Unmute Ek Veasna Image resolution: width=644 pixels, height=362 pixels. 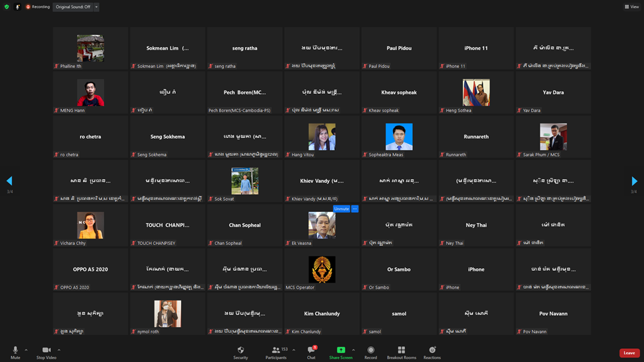coord(341,209)
